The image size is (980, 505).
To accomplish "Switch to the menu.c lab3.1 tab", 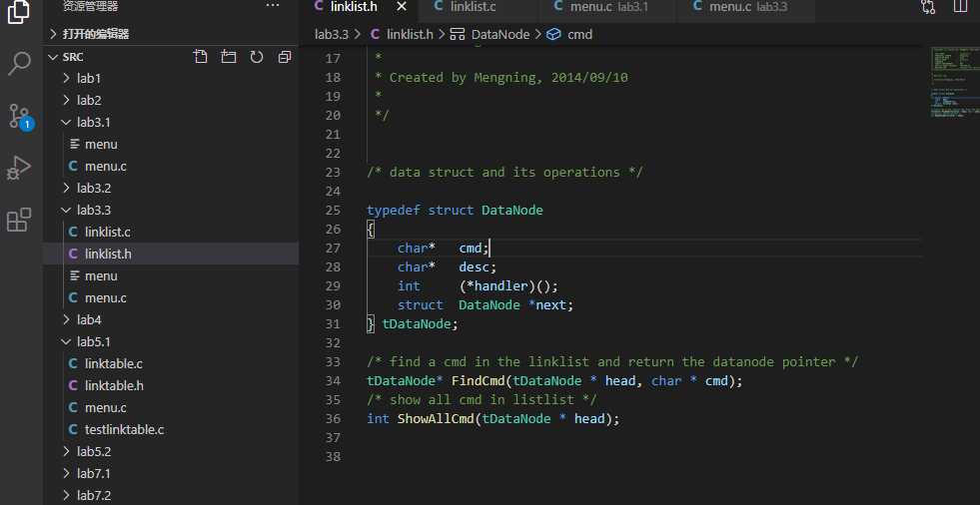I will click(608, 7).
